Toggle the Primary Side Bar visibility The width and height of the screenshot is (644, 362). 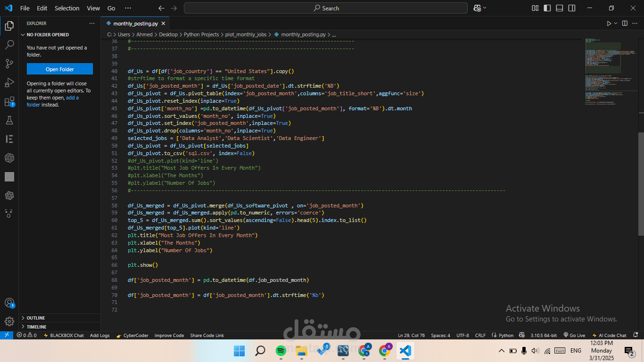[547, 8]
